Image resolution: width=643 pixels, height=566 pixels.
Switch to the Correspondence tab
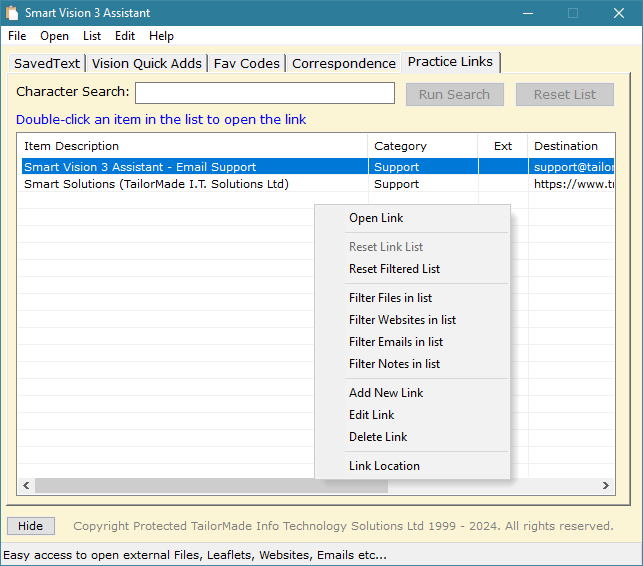[344, 64]
